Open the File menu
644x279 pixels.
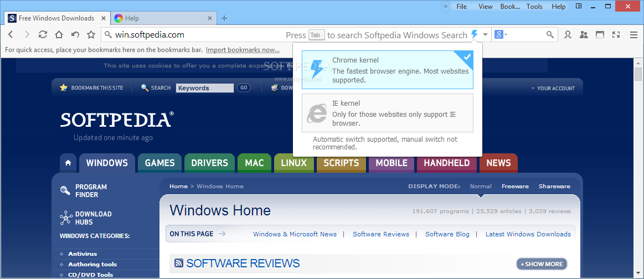(x=462, y=7)
